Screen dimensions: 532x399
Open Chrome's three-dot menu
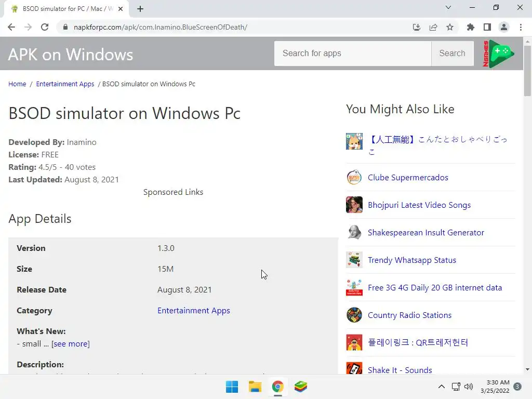[521, 27]
